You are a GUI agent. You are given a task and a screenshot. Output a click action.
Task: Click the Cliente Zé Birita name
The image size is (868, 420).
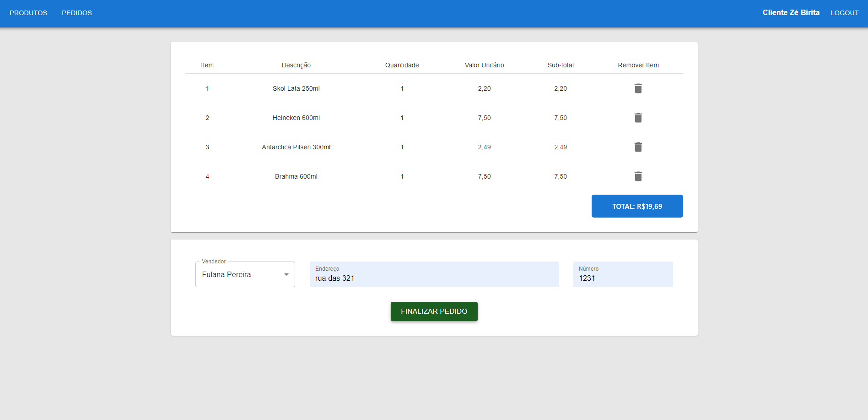[x=791, y=13]
